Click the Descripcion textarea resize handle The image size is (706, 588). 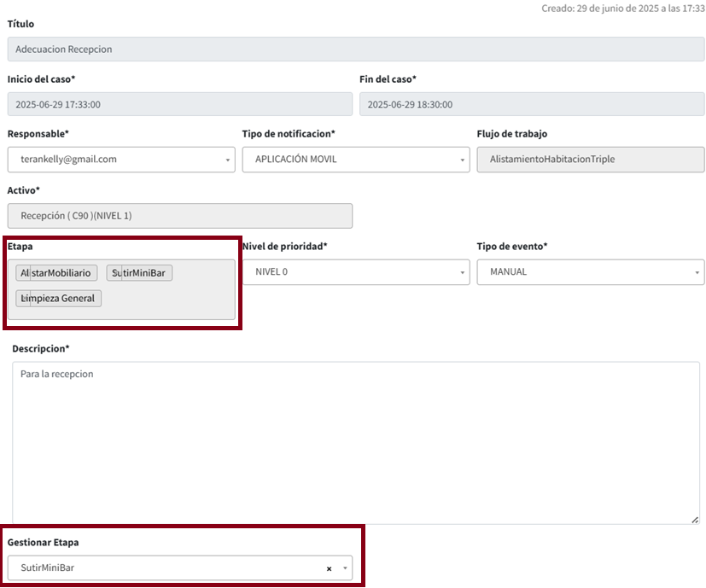[x=695, y=520]
